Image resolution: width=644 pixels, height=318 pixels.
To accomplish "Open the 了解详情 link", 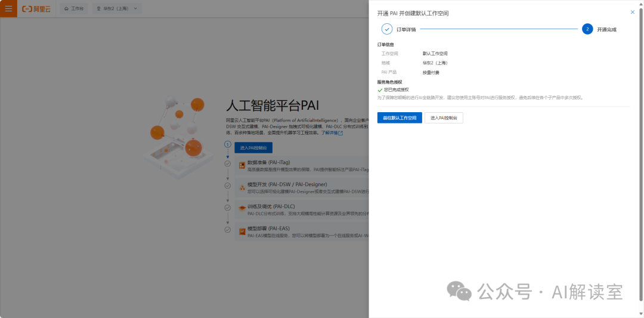I will [332, 133].
